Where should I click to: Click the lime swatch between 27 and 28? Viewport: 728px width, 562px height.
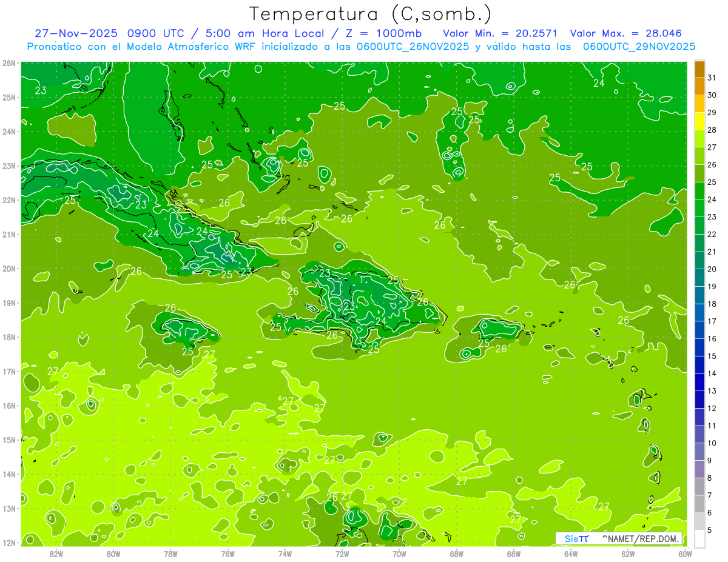pos(699,139)
